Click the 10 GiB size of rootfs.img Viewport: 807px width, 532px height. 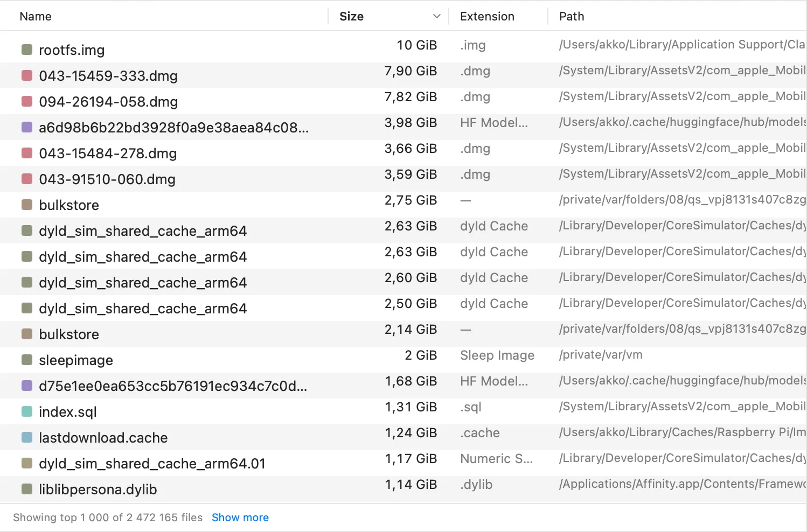[x=416, y=45]
